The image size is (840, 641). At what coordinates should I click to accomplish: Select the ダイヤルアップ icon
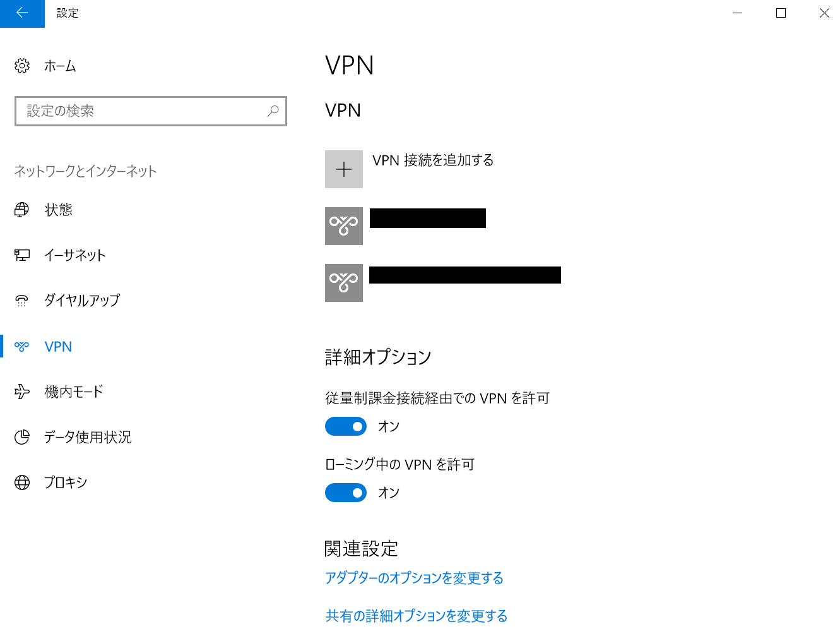(x=22, y=301)
